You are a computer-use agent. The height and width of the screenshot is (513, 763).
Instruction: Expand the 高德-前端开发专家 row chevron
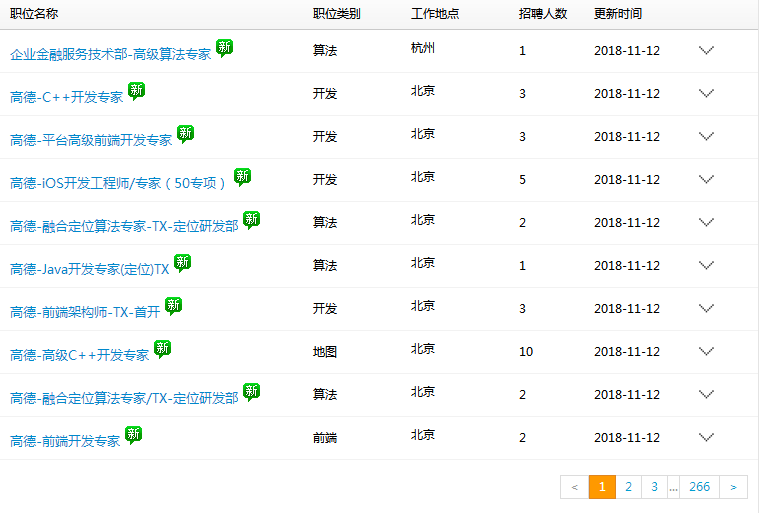coord(706,437)
